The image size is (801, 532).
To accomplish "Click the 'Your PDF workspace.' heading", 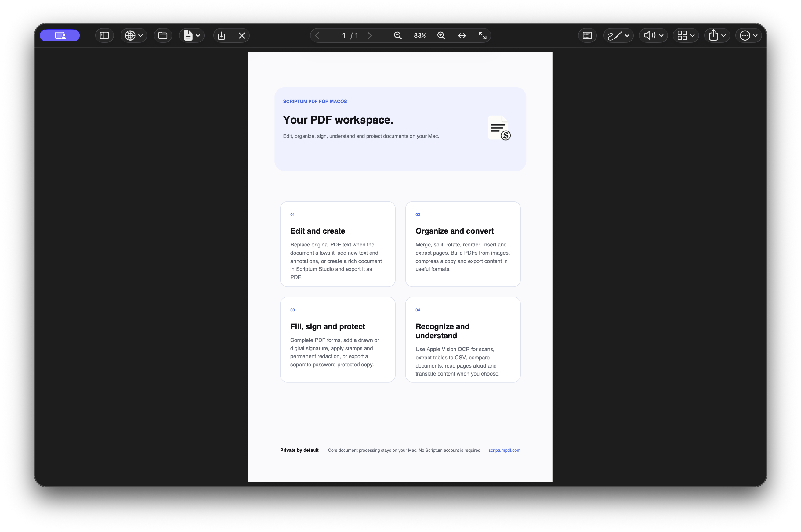I will (x=338, y=120).
